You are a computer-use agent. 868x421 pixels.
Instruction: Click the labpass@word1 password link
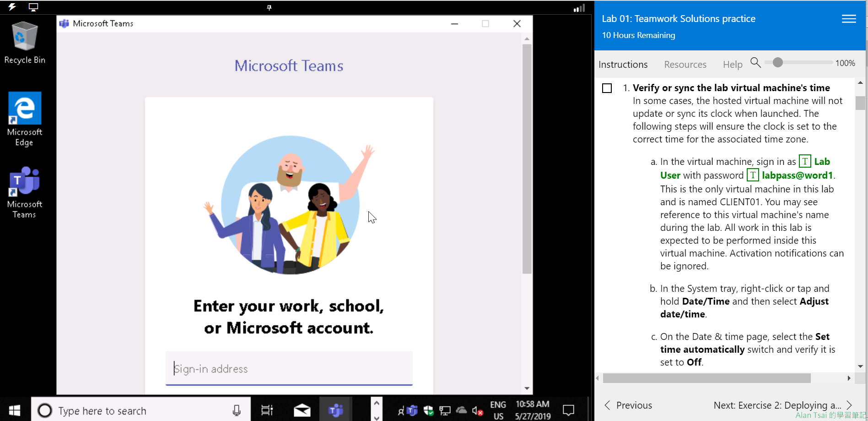(797, 175)
